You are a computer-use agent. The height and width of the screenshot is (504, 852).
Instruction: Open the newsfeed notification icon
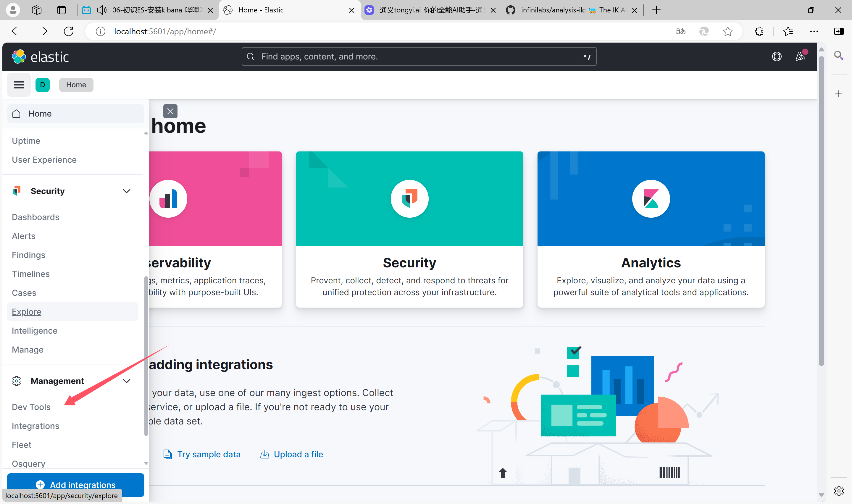pos(801,56)
